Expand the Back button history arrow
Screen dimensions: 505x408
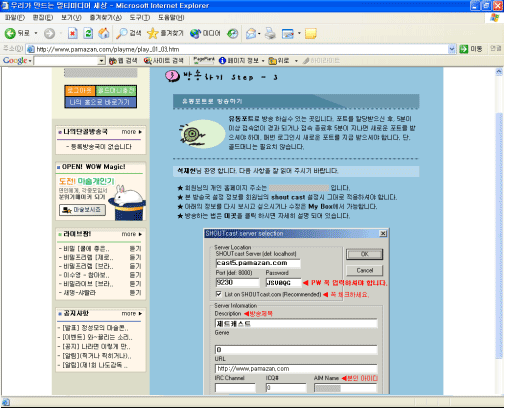(36, 33)
